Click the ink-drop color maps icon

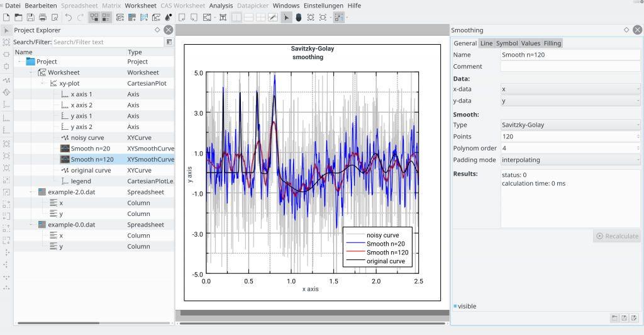(168, 17)
